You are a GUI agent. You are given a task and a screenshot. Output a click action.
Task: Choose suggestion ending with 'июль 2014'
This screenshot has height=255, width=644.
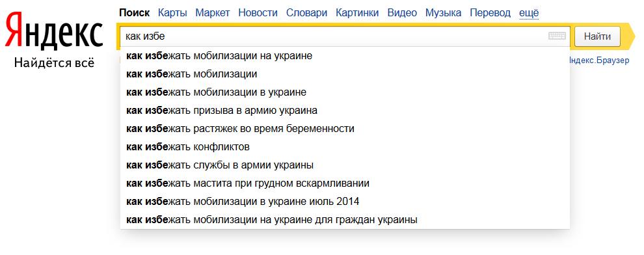[x=345, y=202]
